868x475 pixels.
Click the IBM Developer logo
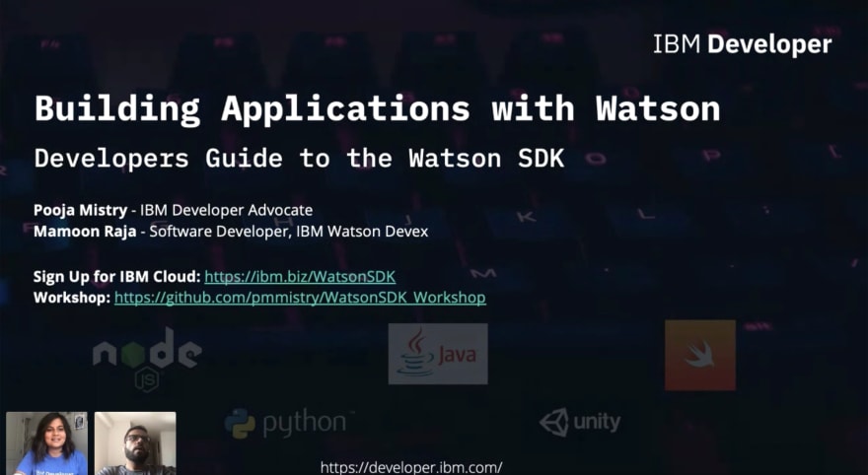743,44
